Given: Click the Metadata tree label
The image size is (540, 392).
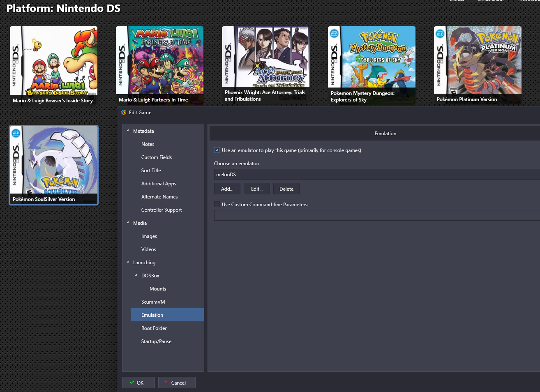Looking at the screenshot, I should click(143, 131).
